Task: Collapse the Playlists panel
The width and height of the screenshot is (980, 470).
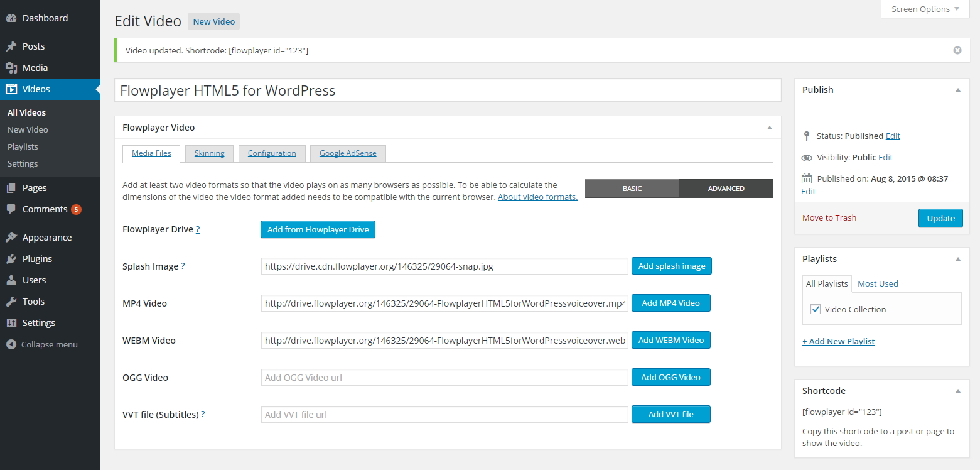Action: click(958, 259)
